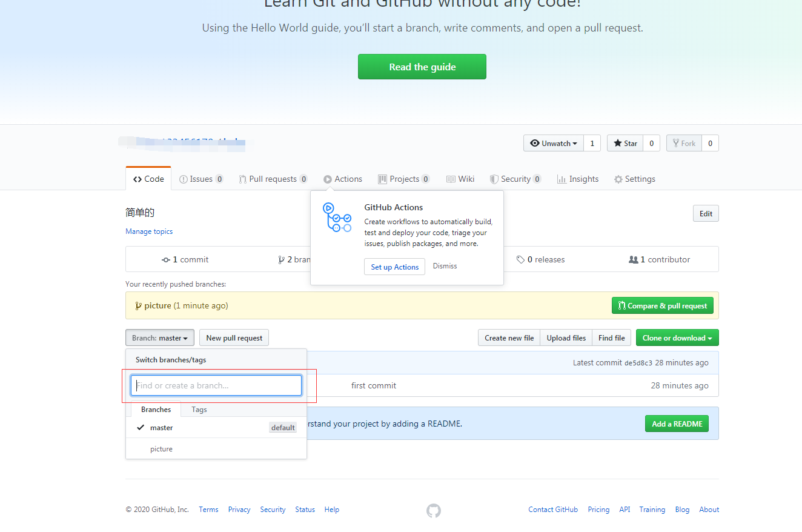Go to the Pull requests tab
Screen dimensions: 802x532
click(x=273, y=179)
